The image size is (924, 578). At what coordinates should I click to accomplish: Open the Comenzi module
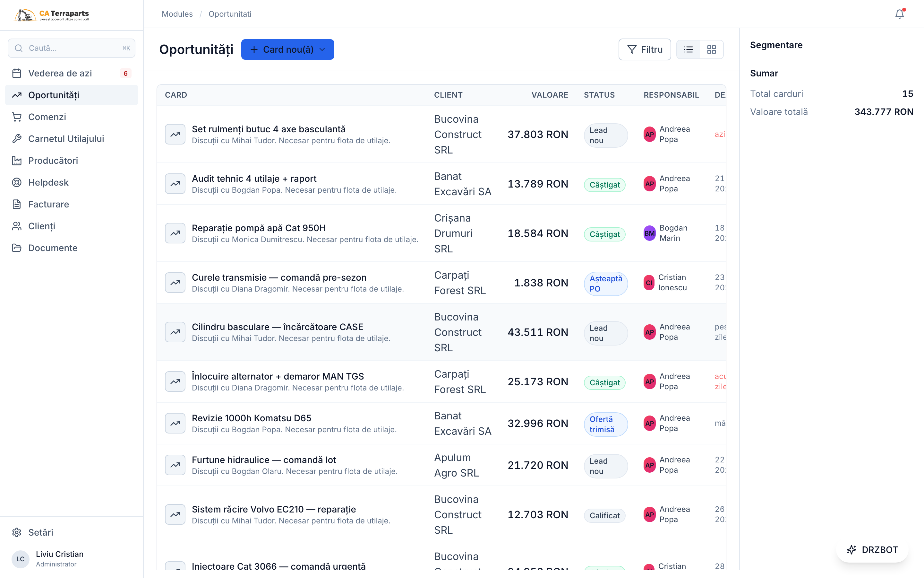pos(72,117)
